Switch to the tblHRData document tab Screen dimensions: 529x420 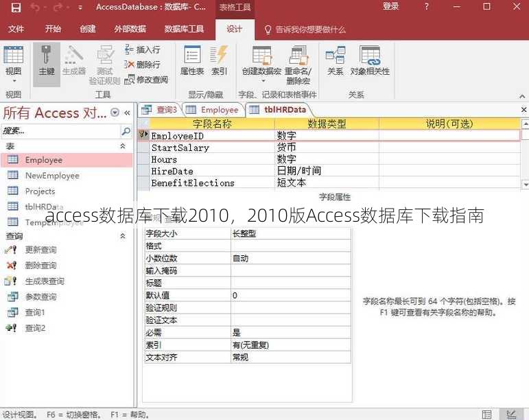pos(279,110)
